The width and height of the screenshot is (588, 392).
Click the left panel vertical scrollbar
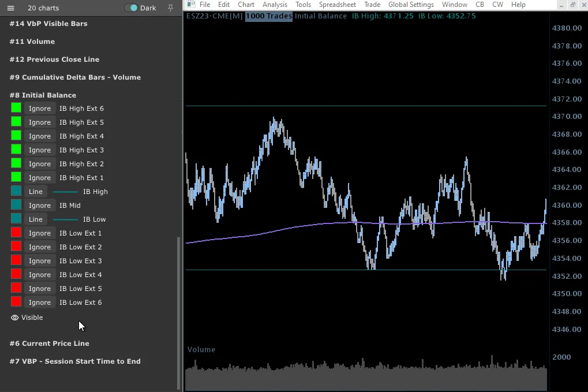click(178, 312)
